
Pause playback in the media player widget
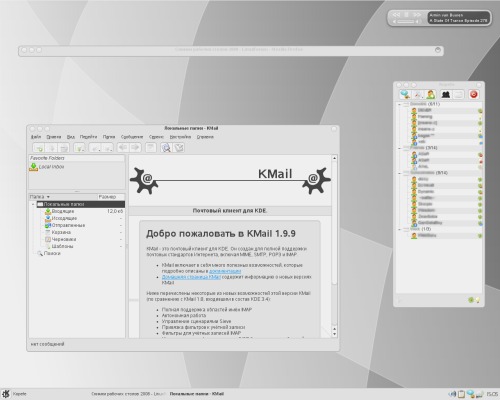pos(406,15)
